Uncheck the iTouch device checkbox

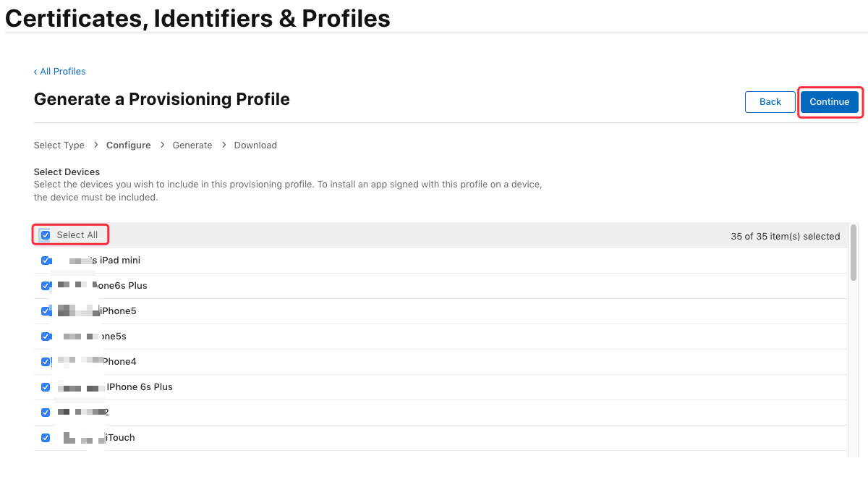[x=46, y=438]
